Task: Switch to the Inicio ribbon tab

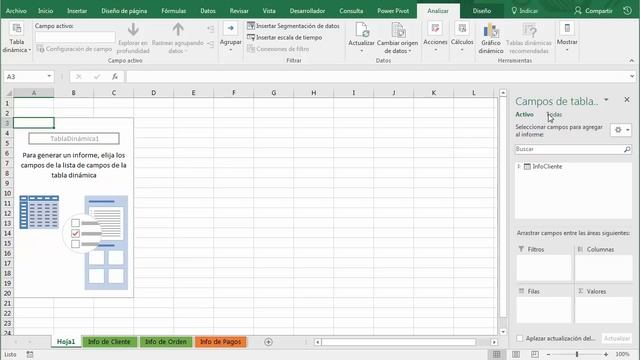Action: pyautogui.click(x=45, y=11)
